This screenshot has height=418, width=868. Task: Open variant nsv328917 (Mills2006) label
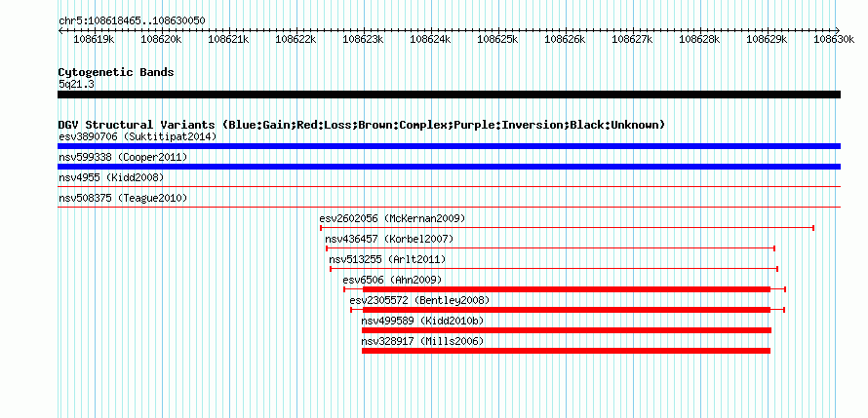coord(422,341)
